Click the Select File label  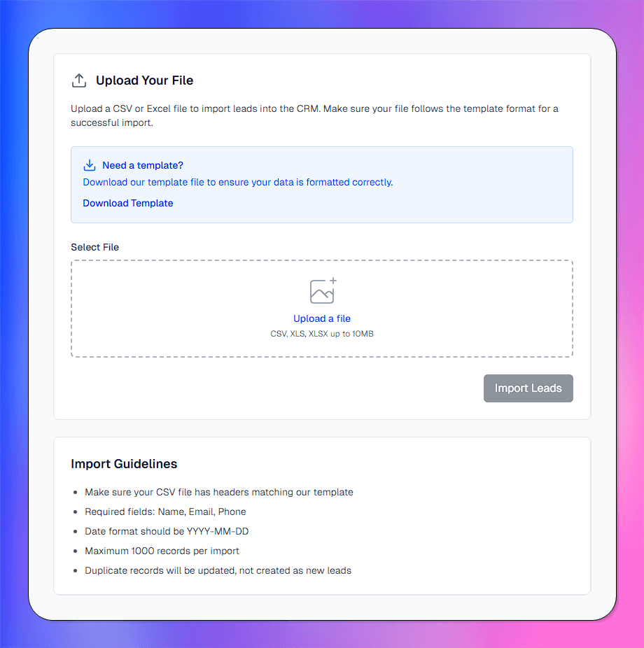pyautogui.click(x=95, y=247)
